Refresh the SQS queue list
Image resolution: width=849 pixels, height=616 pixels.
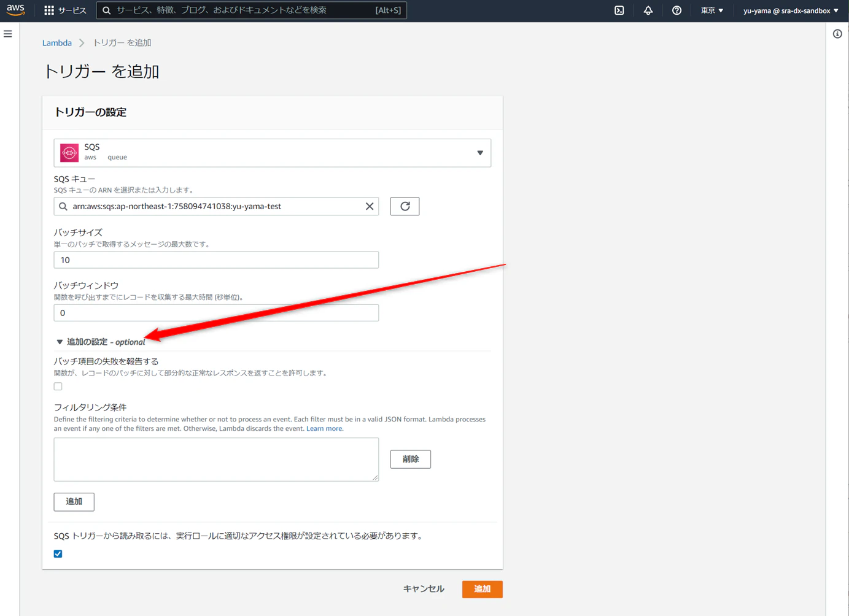tap(405, 206)
